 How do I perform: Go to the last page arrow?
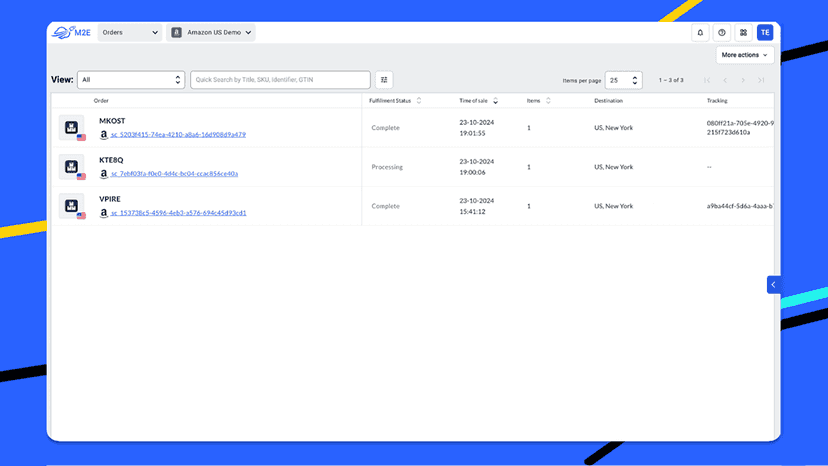(x=761, y=80)
